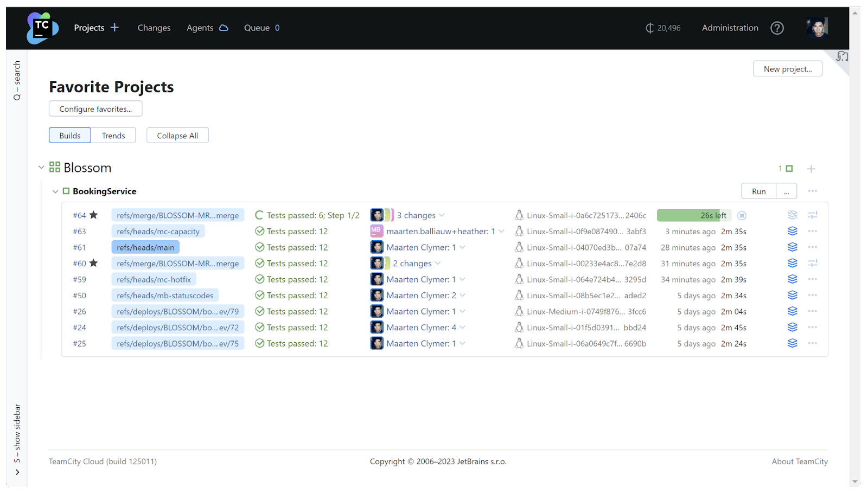
Task: Expand maarten.balliauw+heather changes dropdown
Action: (501, 231)
